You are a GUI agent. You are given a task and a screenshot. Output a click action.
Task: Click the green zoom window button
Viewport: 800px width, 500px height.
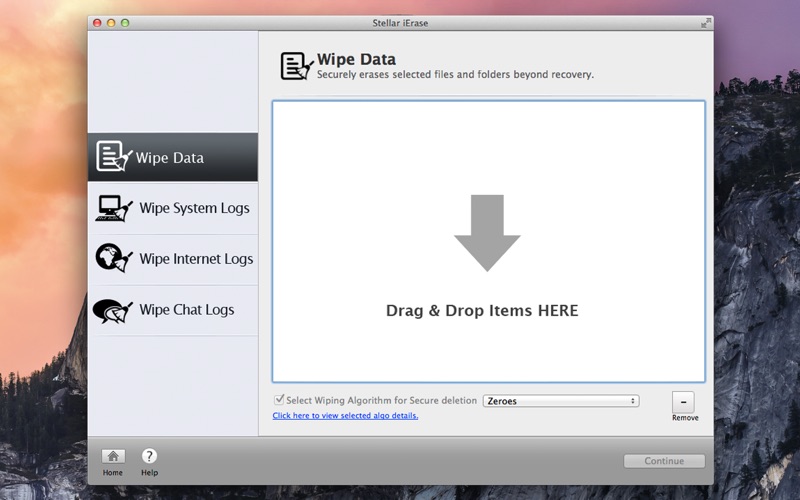click(125, 23)
